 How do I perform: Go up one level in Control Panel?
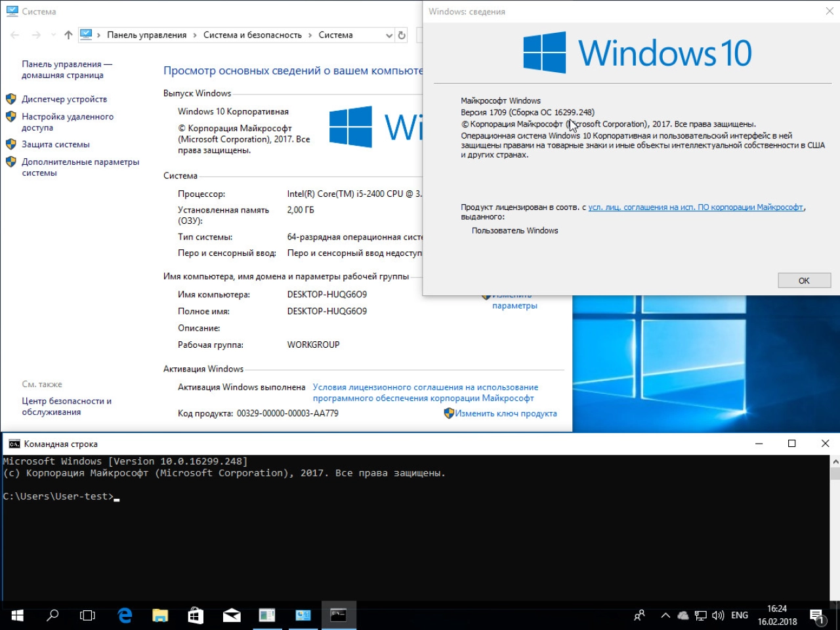[x=68, y=35]
